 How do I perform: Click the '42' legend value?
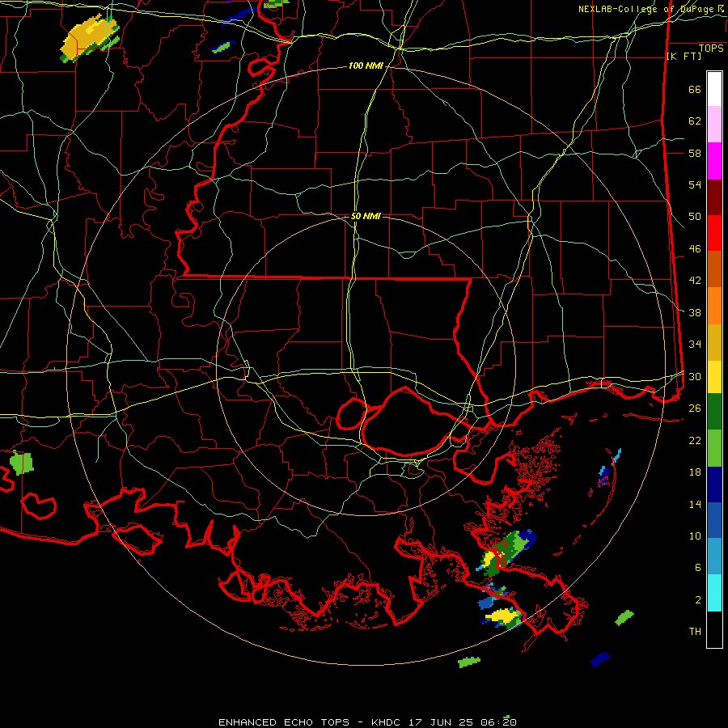click(695, 281)
